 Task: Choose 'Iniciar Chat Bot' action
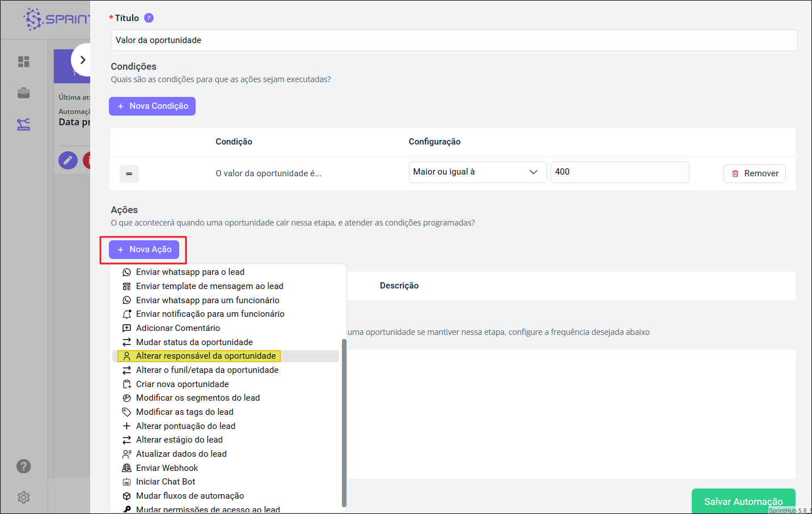point(166,482)
